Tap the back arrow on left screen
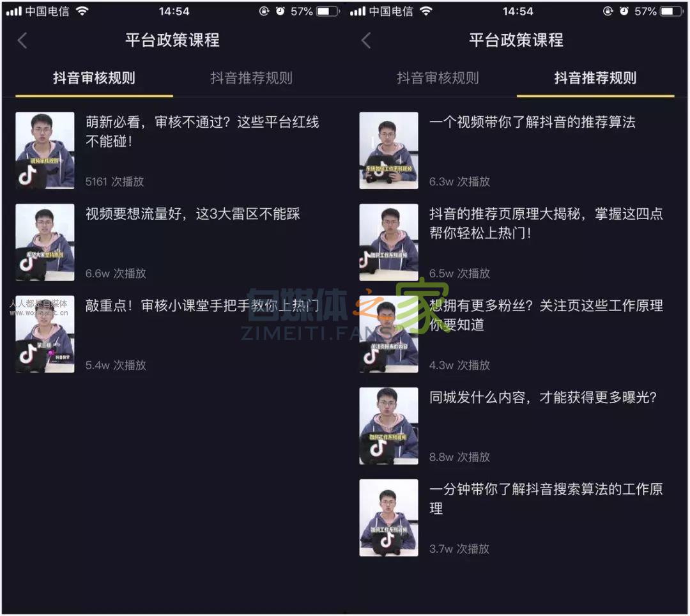 coord(23,40)
